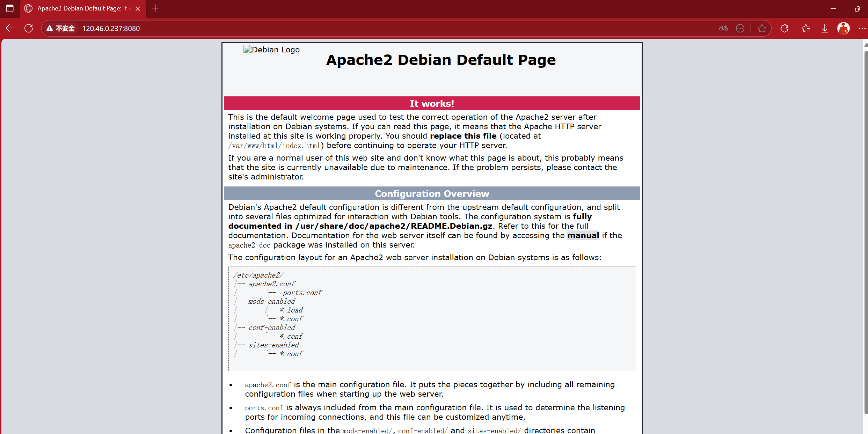868x434 pixels.
Task: Click the address bar URL 120.46.0.237:8080
Action: pyautogui.click(x=111, y=29)
